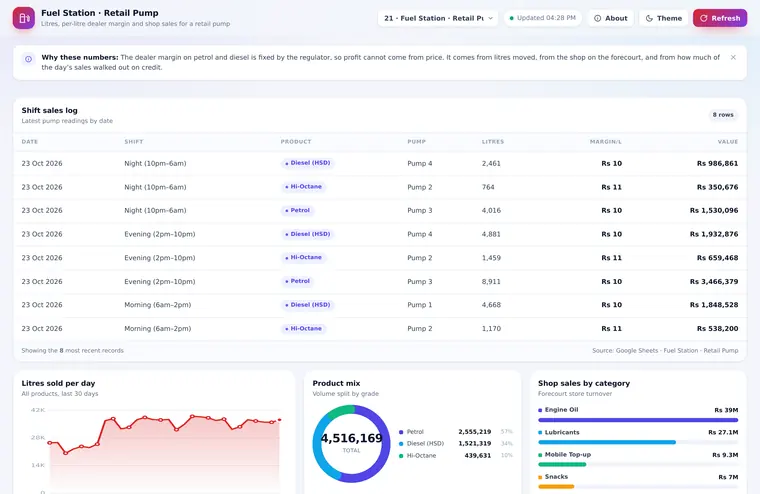
Task: Click Hi-Octane tag in the Evening shift row
Action: 303,257
